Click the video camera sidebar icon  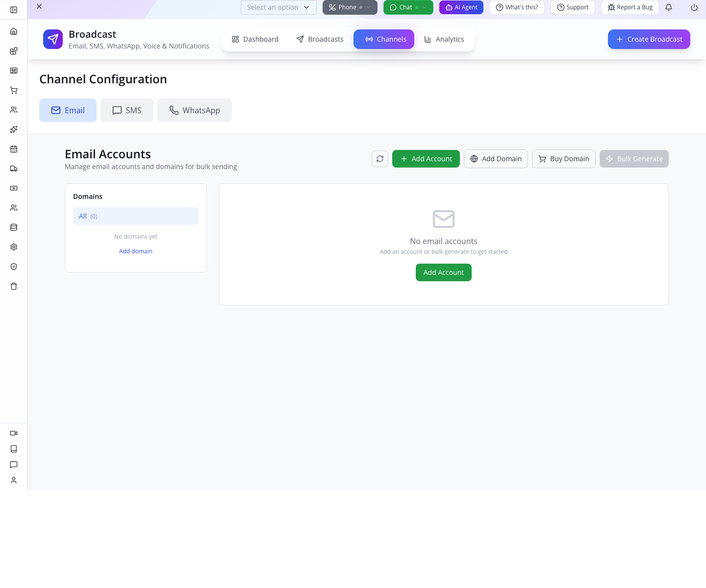[14, 433]
